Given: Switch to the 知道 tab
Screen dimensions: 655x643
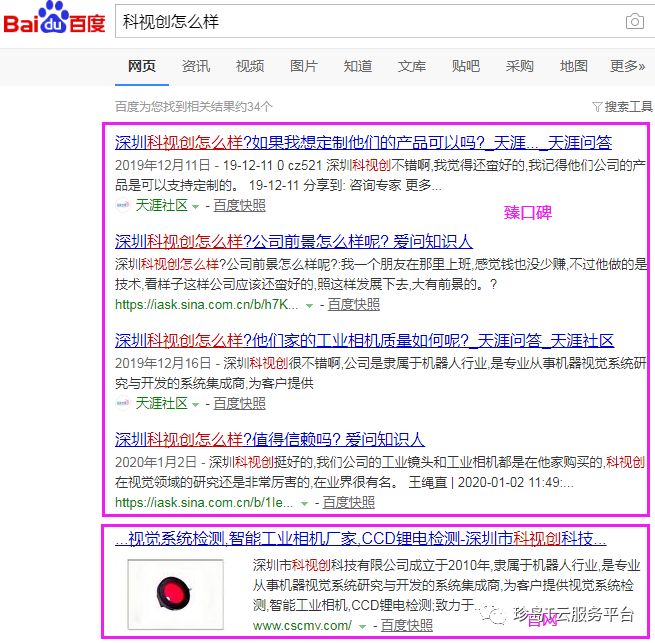Looking at the screenshot, I should point(358,66).
